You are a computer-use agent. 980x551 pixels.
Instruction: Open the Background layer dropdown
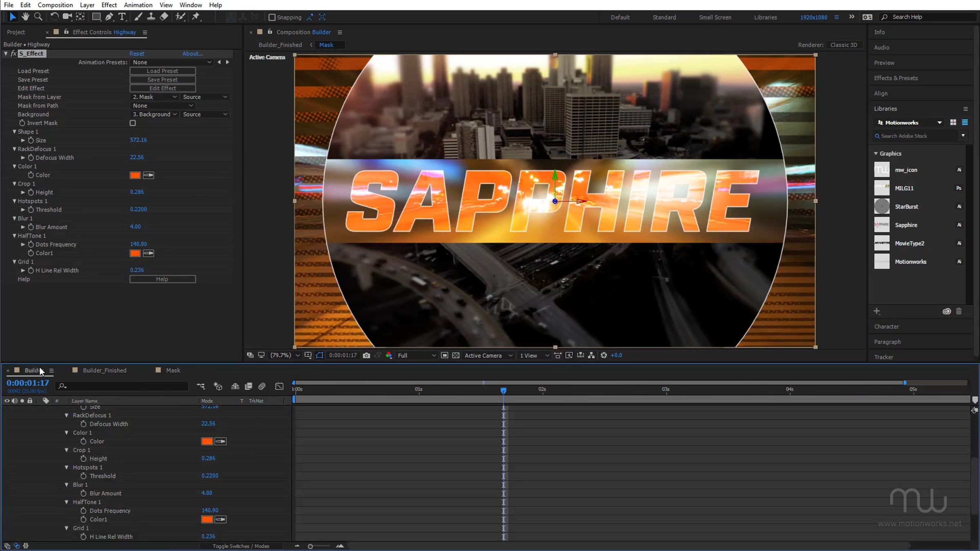click(x=154, y=114)
